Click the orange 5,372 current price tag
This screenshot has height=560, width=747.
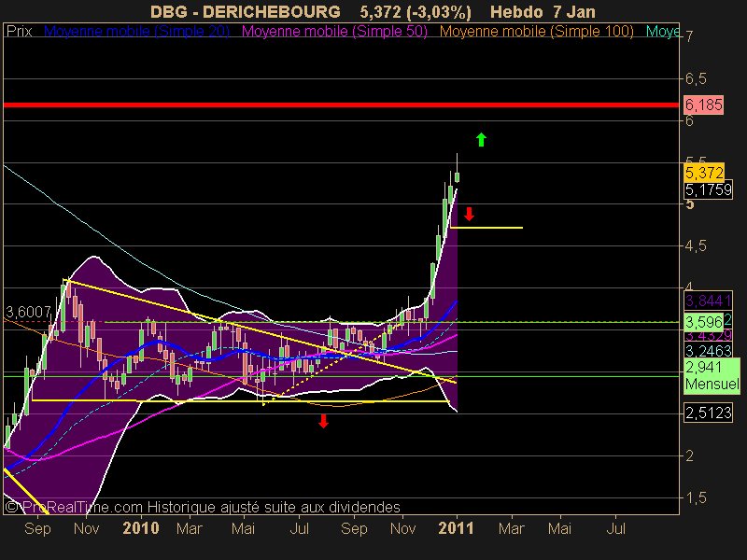pyautogui.click(x=704, y=173)
